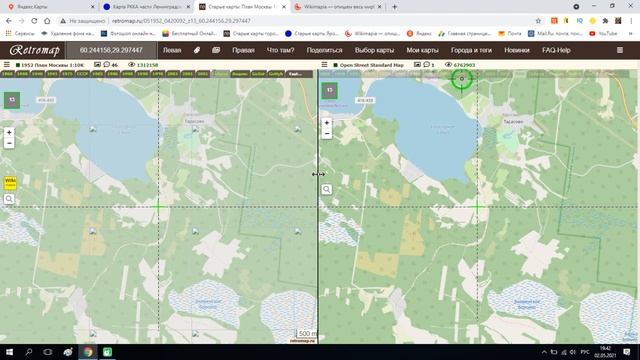Image resolution: width=640 pixels, height=360 pixels.
Task: Open the Windows Start menu
Action: (x=9, y=352)
